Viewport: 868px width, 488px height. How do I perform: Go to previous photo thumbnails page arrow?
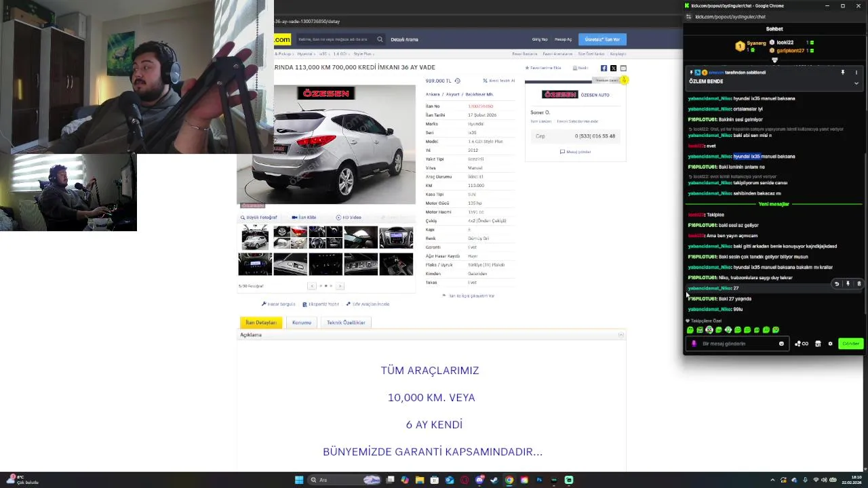(312, 286)
